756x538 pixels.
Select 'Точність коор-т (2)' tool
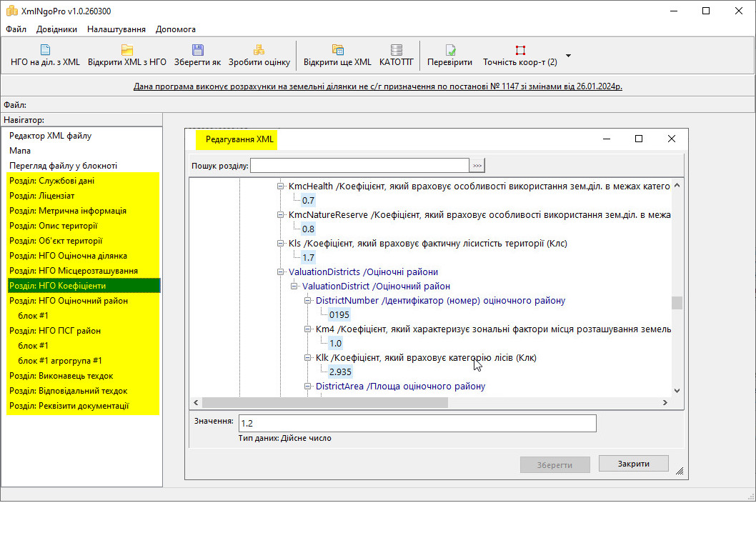[520, 50]
